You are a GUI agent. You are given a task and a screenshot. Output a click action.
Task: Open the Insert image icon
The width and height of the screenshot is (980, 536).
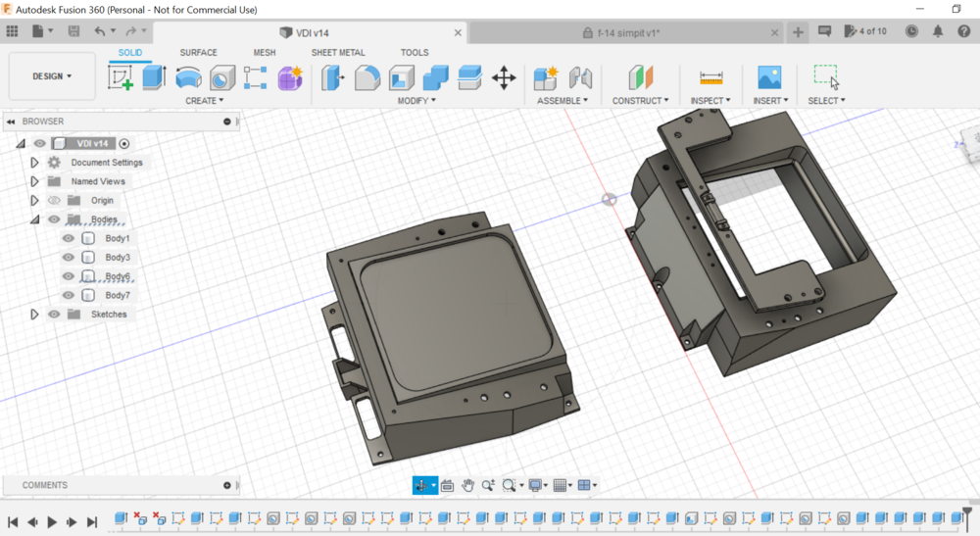point(769,77)
